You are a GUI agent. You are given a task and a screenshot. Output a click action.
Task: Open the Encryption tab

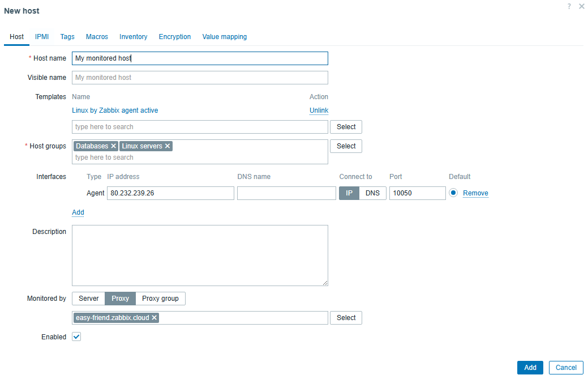(x=175, y=37)
